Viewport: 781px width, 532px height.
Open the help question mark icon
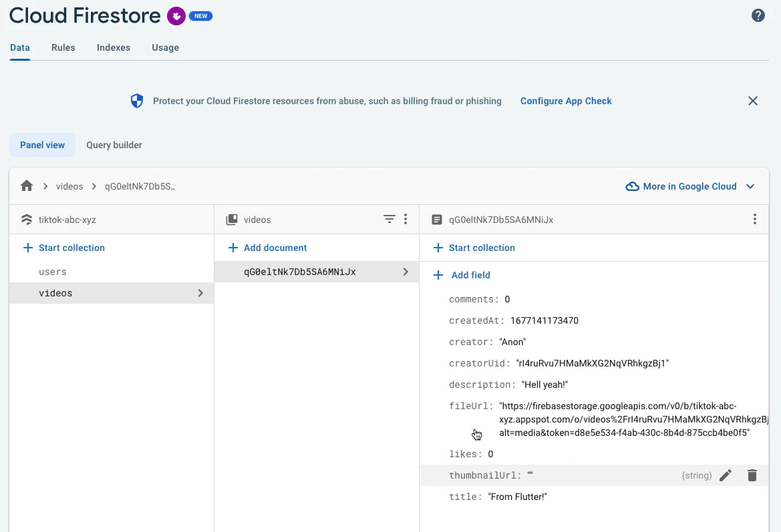pos(758,15)
